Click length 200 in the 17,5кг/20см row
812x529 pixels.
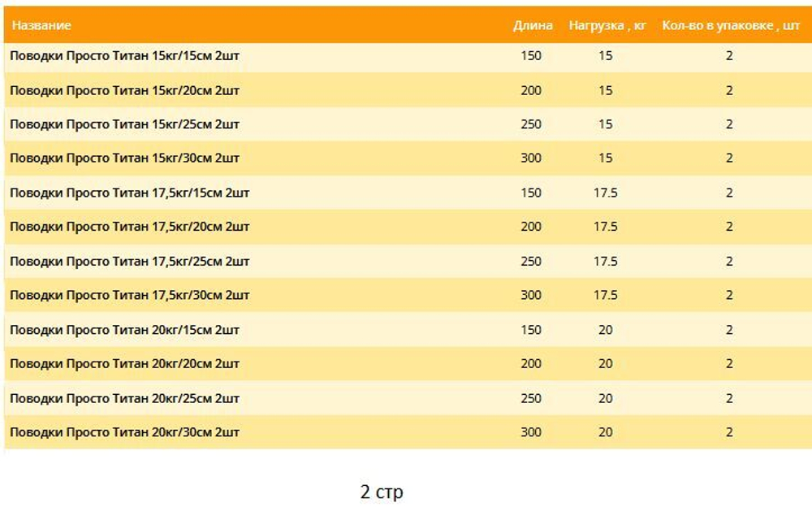(531, 227)
